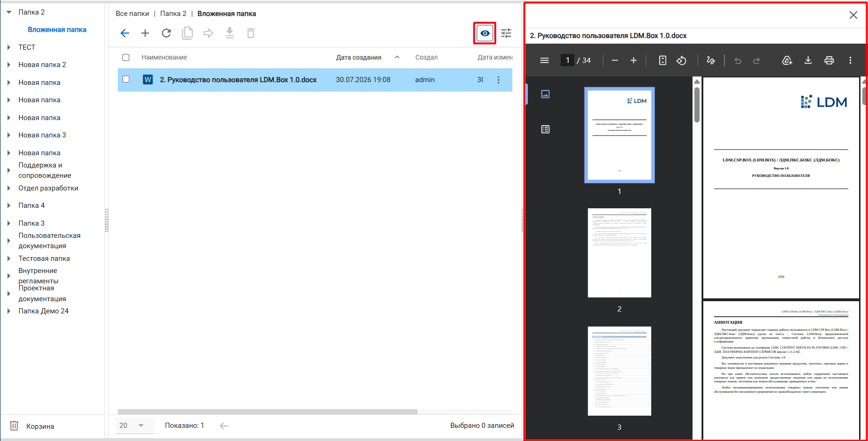Expand the Папка Демо 24 folder node
This screenshot has height=441, width=868.
click(9, 311)
